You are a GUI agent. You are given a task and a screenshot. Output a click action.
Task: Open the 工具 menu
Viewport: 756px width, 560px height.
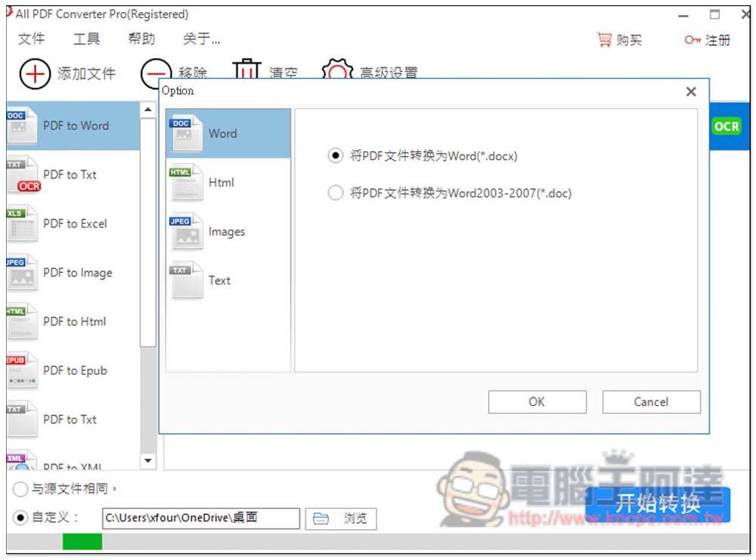(x=86, y=39)
